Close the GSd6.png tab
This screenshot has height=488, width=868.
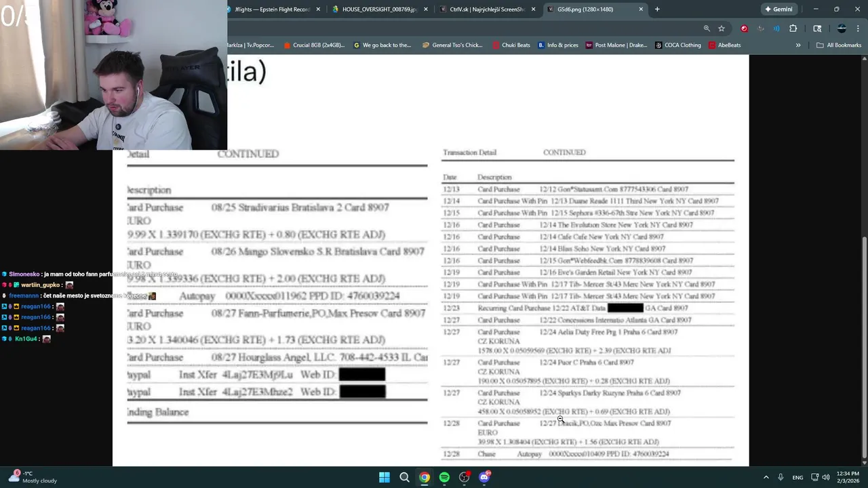pyautogui.click(x=641, y=9)
